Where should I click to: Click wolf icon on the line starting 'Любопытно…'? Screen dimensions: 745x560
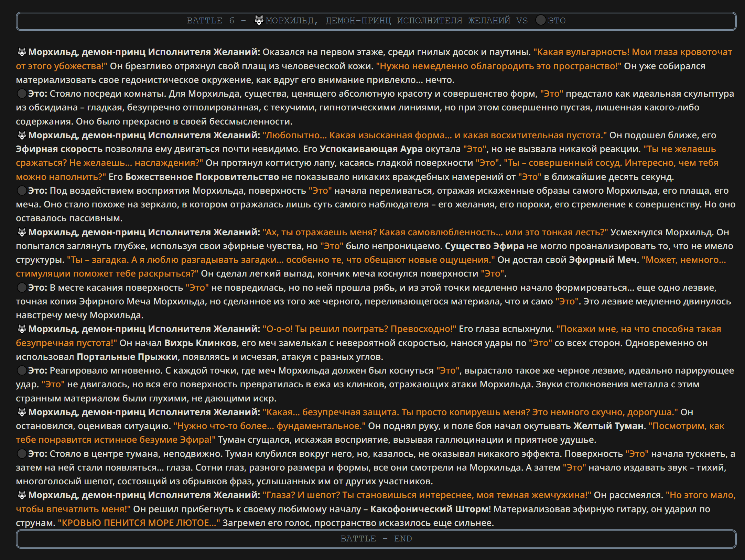pyautogui.click(x=22, y=135)
